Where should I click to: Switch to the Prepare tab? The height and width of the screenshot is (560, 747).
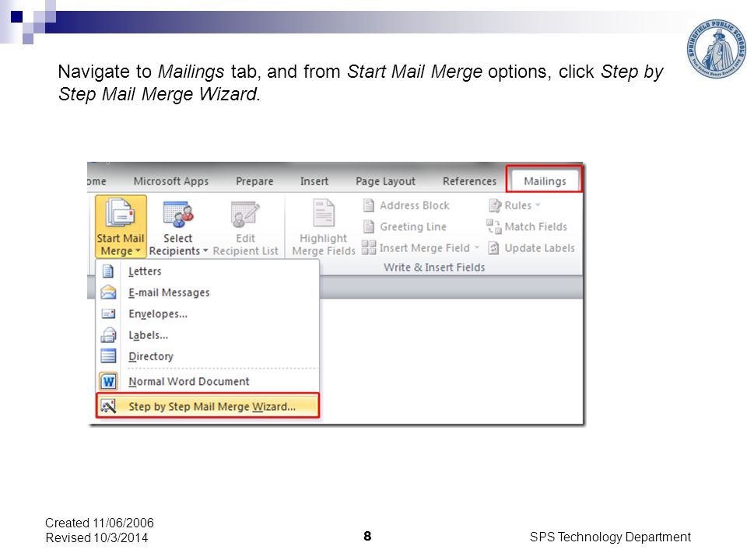tap(254, 181)
